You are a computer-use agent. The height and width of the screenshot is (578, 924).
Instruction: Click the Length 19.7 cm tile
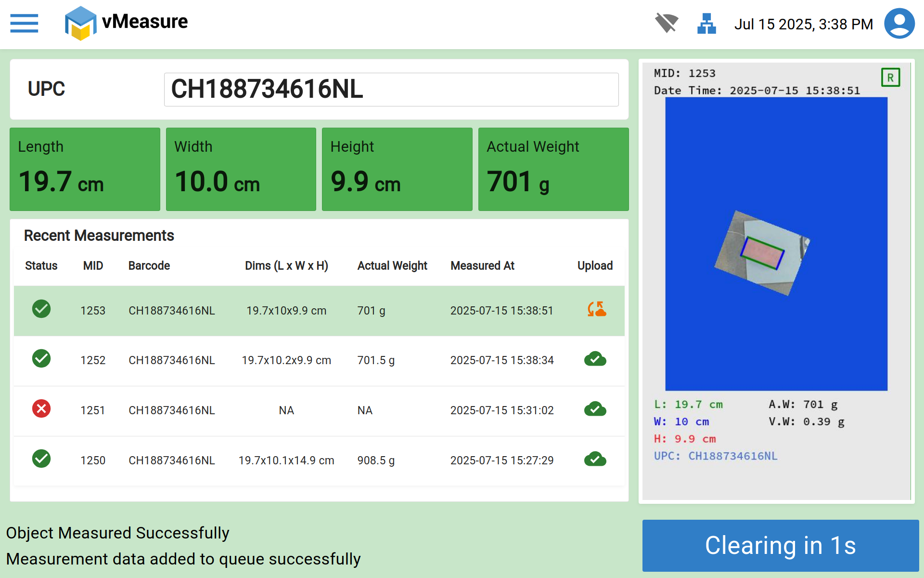click(85, 169)
